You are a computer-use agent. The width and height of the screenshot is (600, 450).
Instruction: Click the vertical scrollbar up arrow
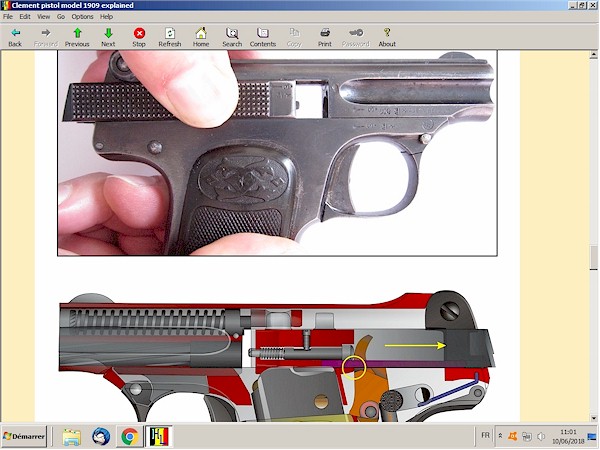(x=593, y=55)
